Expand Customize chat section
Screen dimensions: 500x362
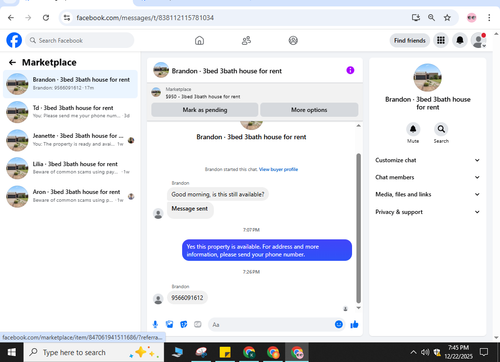click(x=427, y=160)
